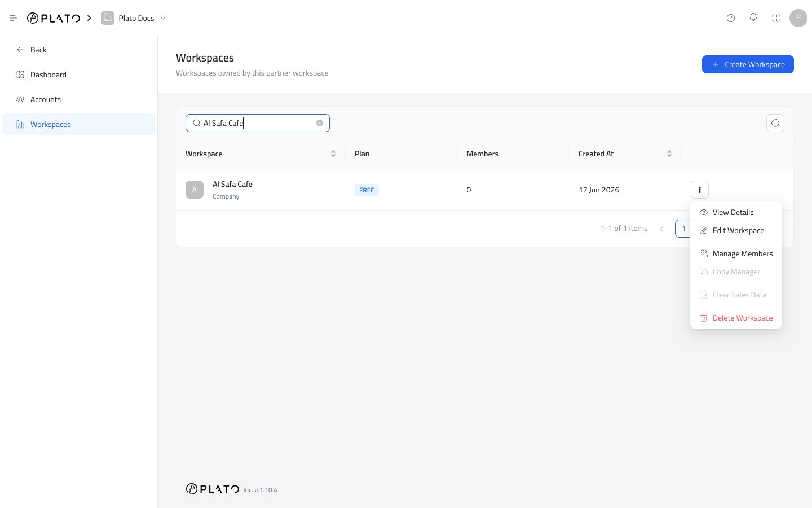Clear the search text with the X icon
Screen dimensions: 812x508
click(320, 123)
